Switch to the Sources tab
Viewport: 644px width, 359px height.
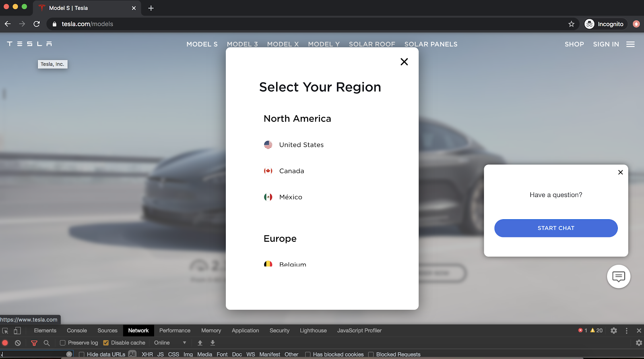(x=107, y=331)
